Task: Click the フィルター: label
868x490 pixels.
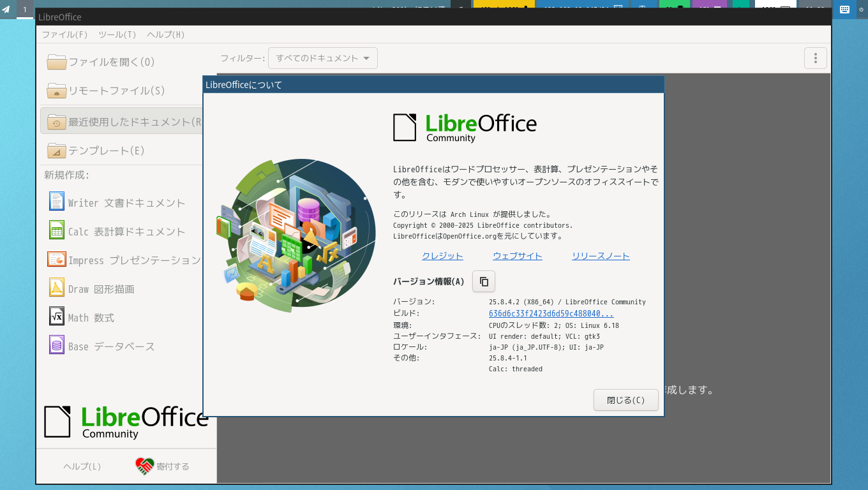Action: (x=243, y=58)
